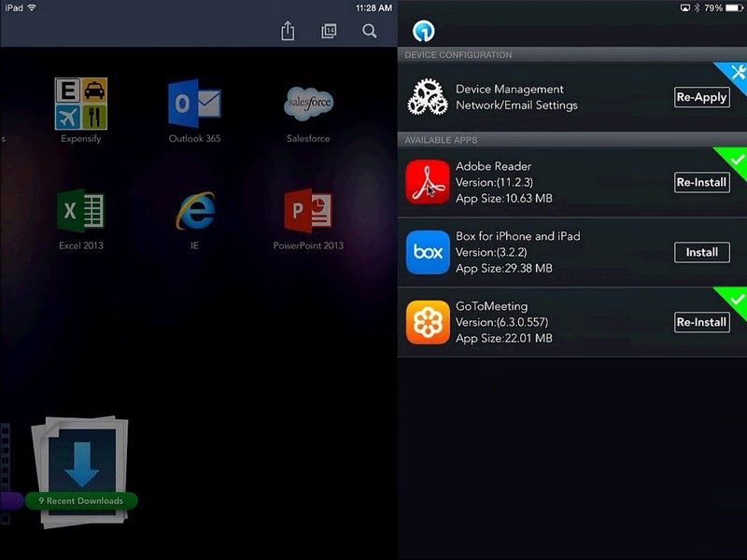Re-Install Adobe Reader
Image resolution: width=747 pixels, height=560 pixels.
[702, 182]
